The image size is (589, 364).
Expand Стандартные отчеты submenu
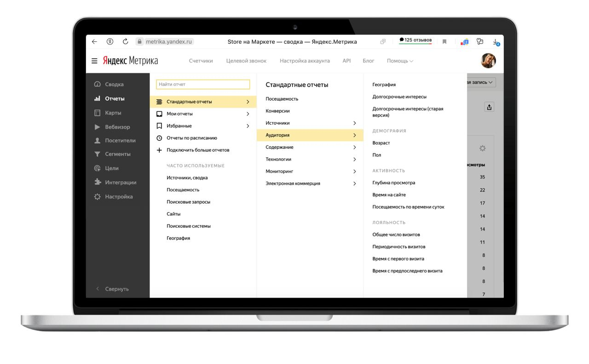(x=203, y=102)
